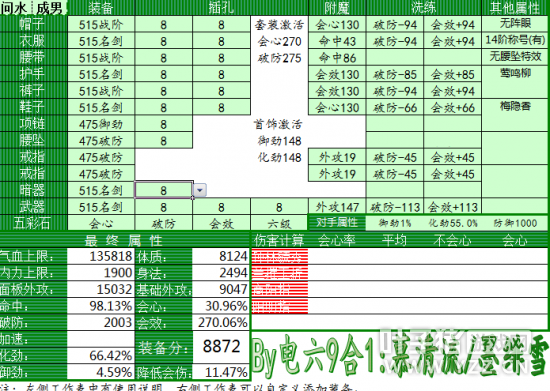Click the 无腰坠特效 cell
The width and height of the screenshot is (550, 391).
515,56
